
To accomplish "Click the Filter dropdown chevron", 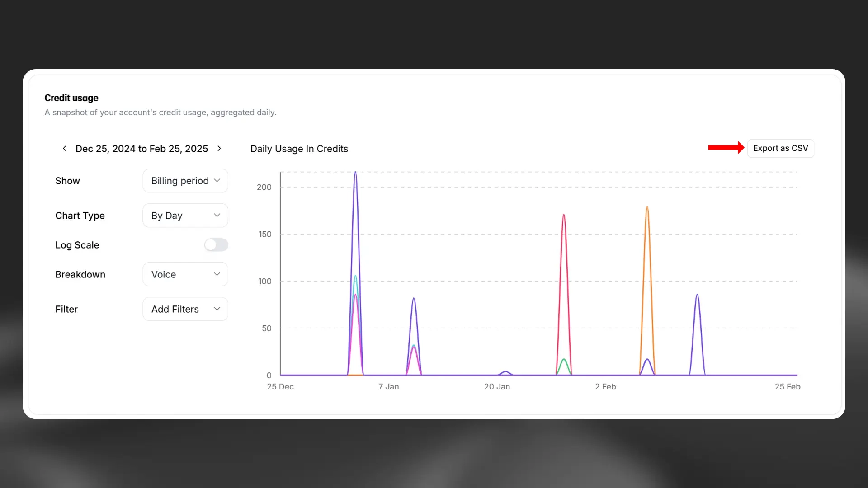I will pos(217,309).
